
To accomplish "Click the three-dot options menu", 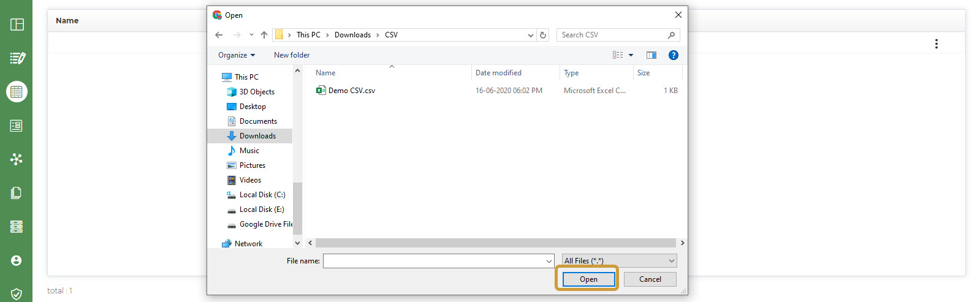I will (936, 43).
